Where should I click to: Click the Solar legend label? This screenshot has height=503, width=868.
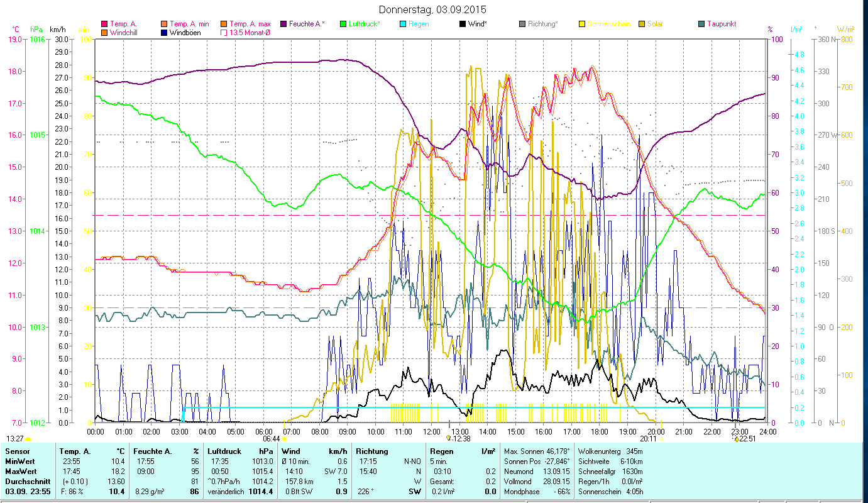coord(654,24)
